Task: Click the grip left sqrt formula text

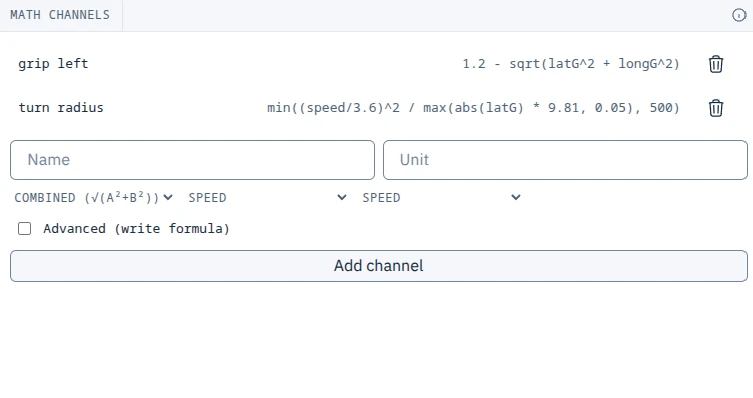Action: click(x=571, y=64)
